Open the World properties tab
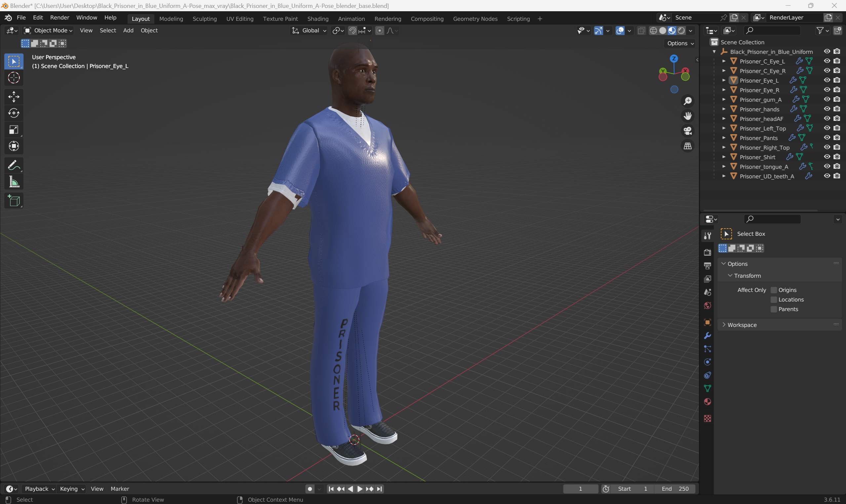 (x=707, y=306)
